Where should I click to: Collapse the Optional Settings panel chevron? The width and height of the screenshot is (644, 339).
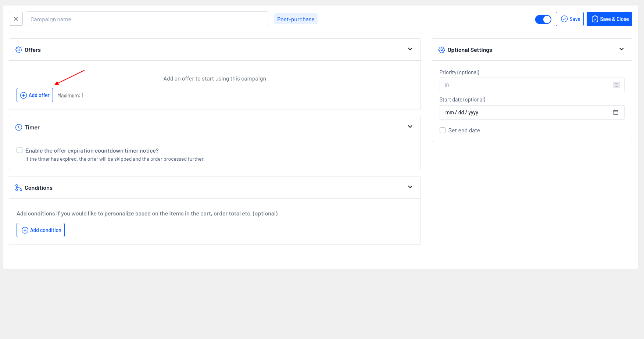pos(621,49)
